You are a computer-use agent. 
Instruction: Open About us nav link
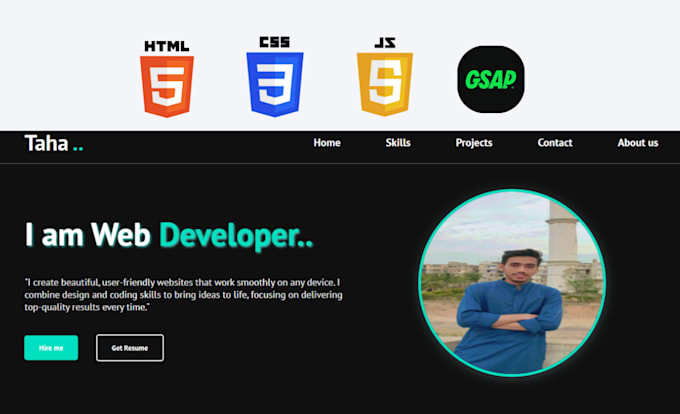[638, 143]
